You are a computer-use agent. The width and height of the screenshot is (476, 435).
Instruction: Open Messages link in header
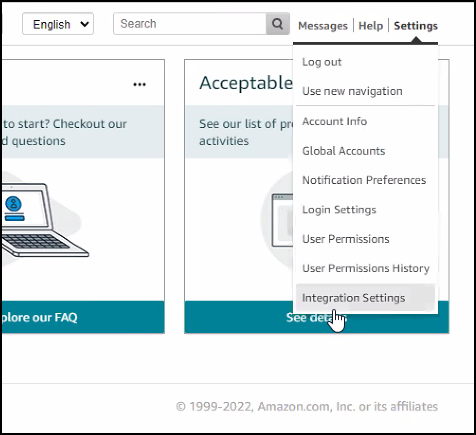(323, 26)
